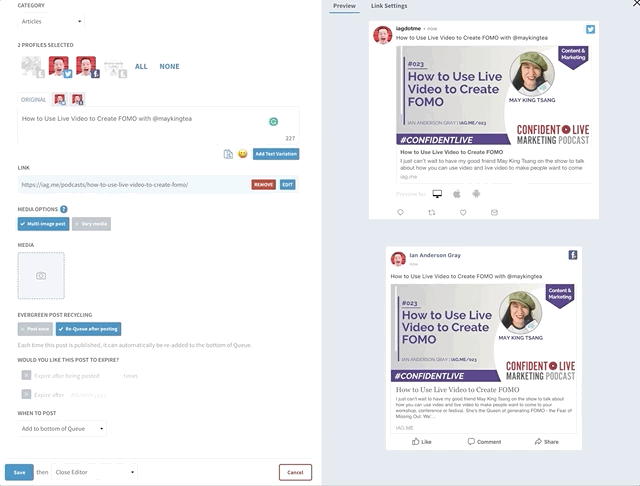Screen dimensions: 640x486
Task: Click the document template icon
Action: (228, 154)
